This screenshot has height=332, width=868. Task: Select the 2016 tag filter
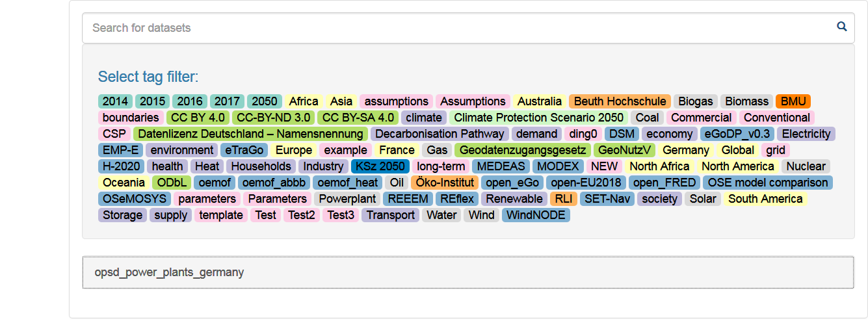tap(190, 101)
